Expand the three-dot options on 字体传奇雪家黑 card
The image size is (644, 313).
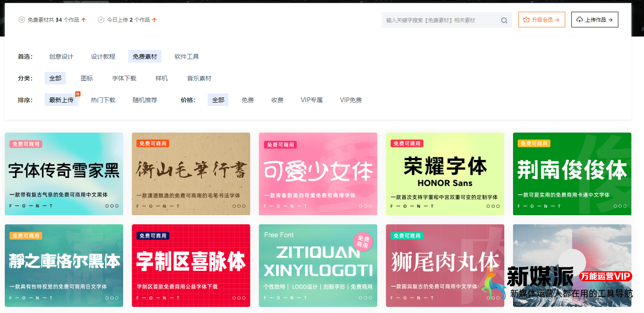[x=113, y=206]
